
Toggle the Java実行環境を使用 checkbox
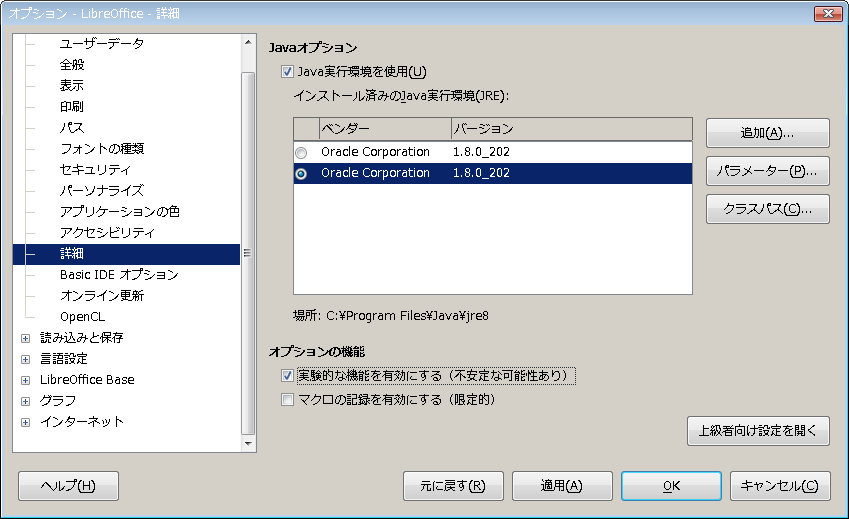(287, 71)
